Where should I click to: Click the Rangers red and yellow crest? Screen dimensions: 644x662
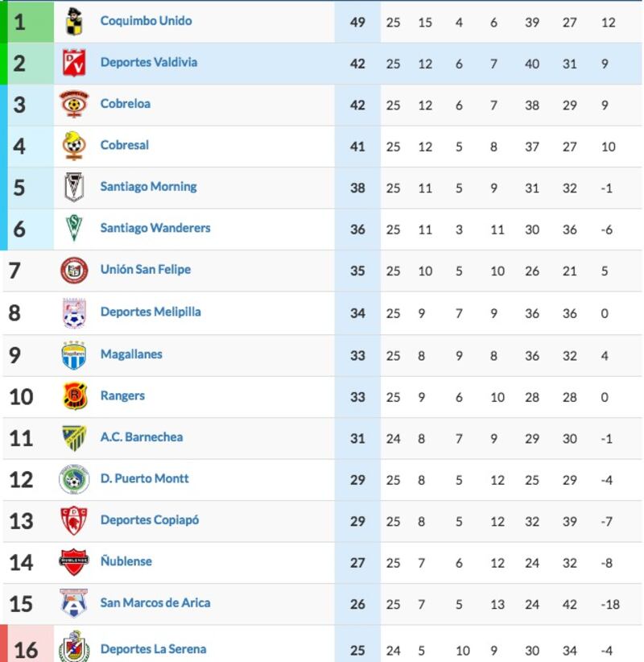[74, 396]
